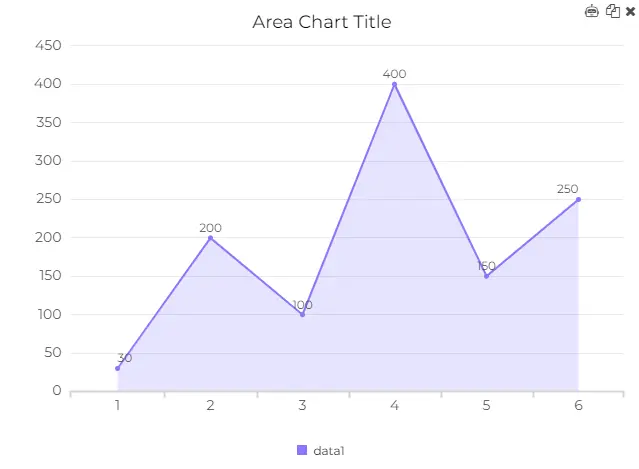Click the data point labeled 200
This screenshot has height=469, width=639.
pos(210,238)
